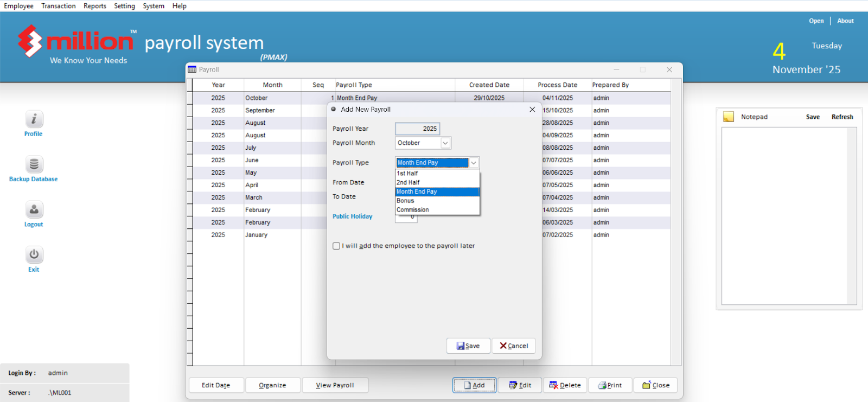The image size is (868, 402).
Task: Collapse the Payroll Type dropdown arrow
Action: coord(474,163)
